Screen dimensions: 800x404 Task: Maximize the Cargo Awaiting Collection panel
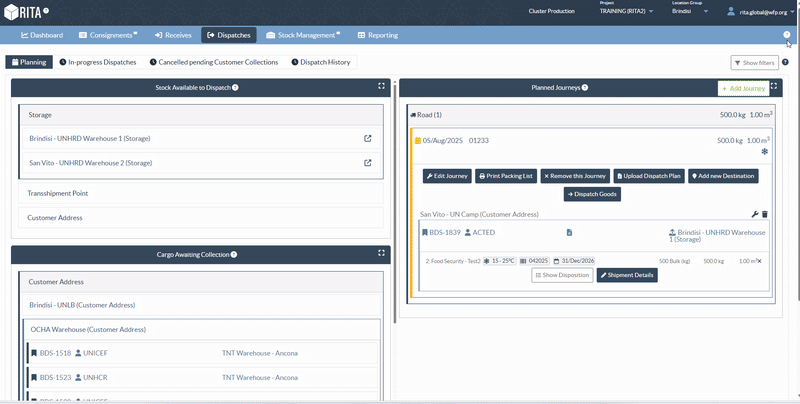[x=382, y=254]
